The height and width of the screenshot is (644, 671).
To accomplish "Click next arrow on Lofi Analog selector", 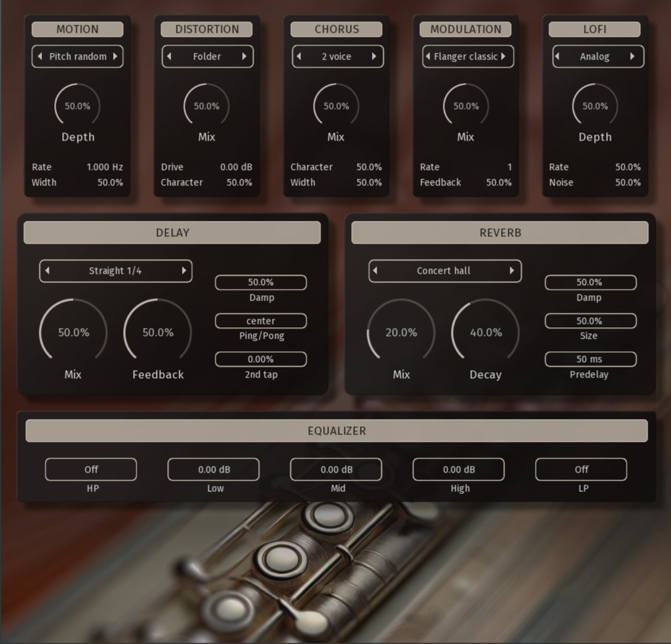I will [632, 57].
